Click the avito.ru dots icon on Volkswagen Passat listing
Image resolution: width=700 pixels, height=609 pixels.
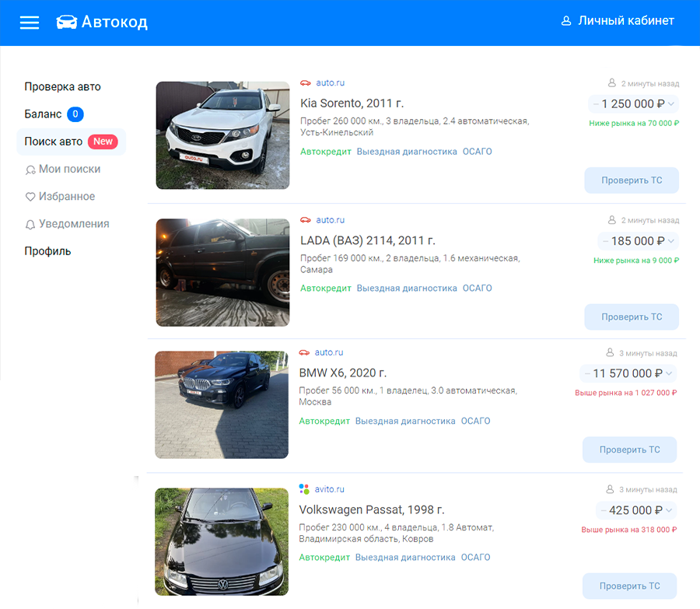pyautogui.click(x=304, y=489)
